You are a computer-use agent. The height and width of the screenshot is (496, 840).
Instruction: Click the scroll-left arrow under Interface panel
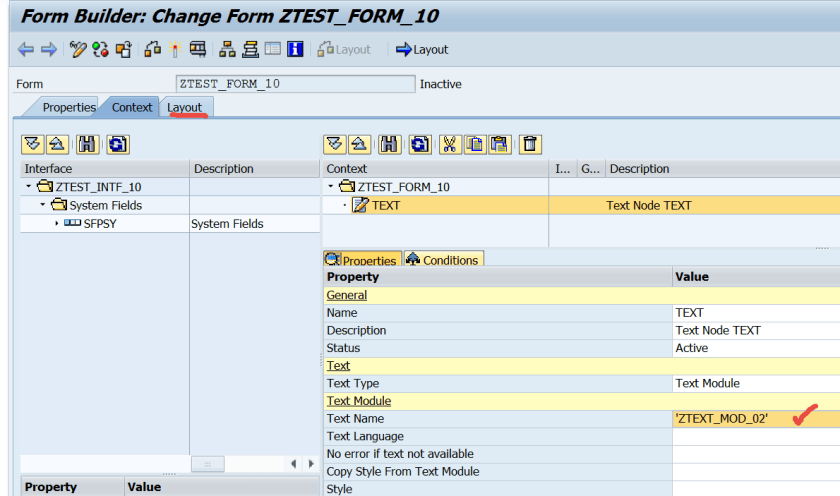[293, 464]
